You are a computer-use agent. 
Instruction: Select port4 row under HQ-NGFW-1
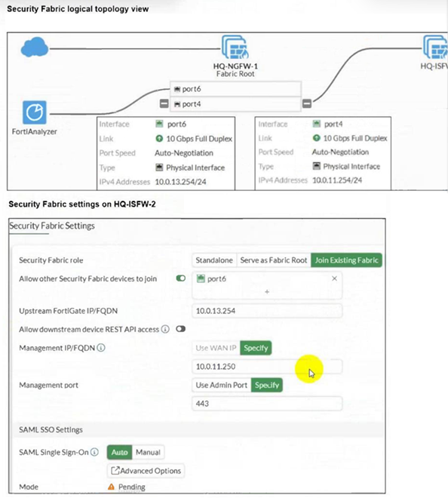point(235,104)
